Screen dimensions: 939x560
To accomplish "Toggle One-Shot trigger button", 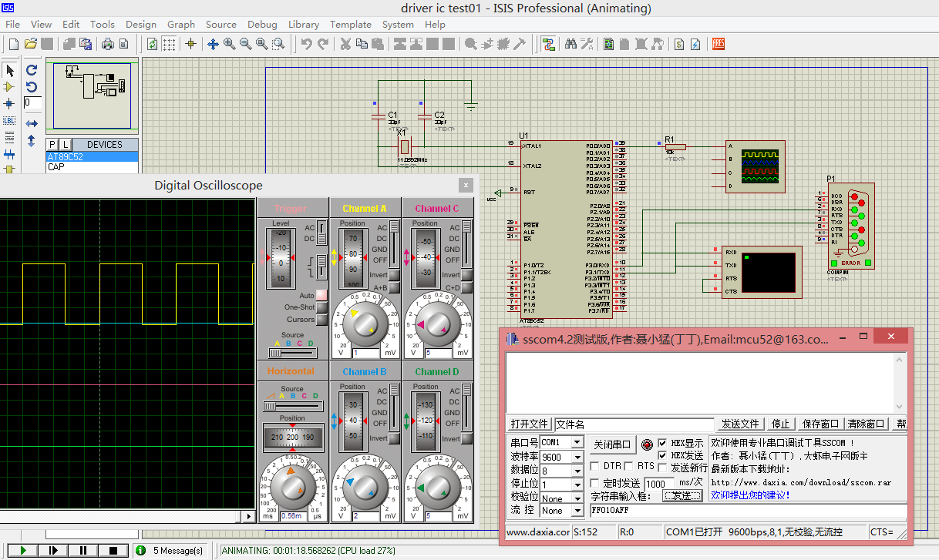I will click(322, 307).
